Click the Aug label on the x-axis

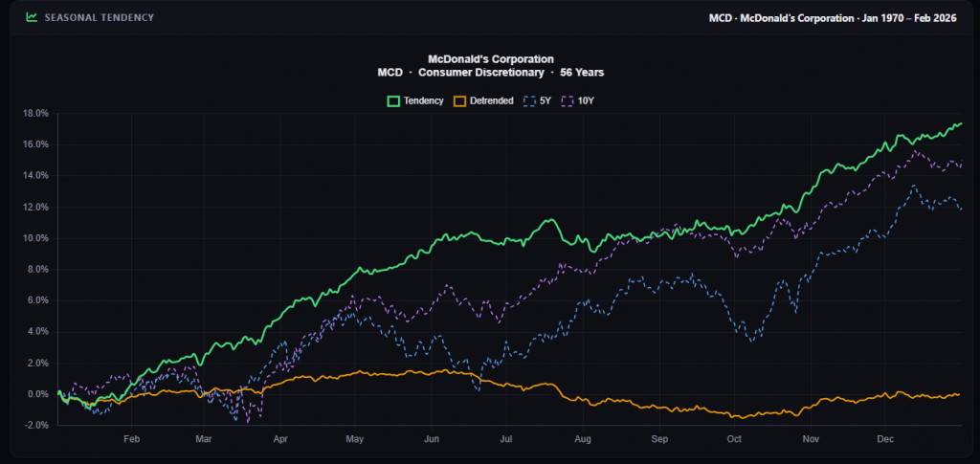(x=582, y=438)
